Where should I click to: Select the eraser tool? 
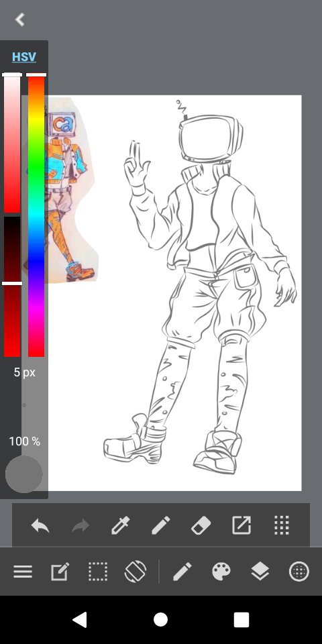[201, 525]
